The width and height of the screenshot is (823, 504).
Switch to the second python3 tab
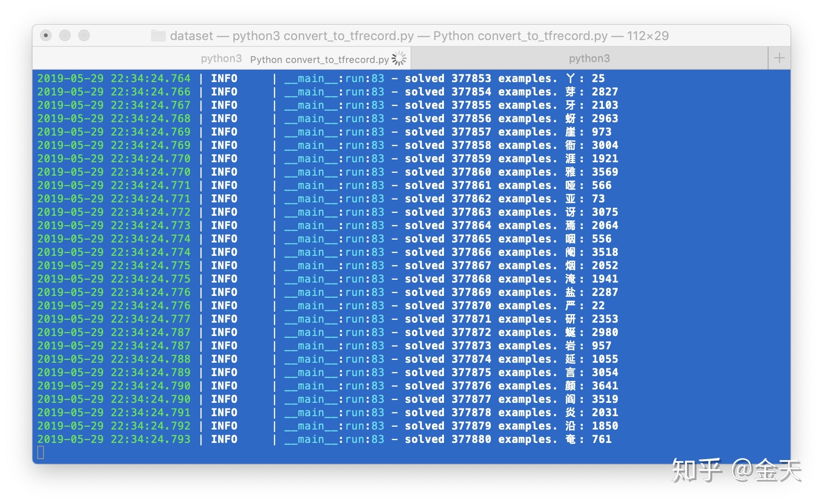[589, 58]
